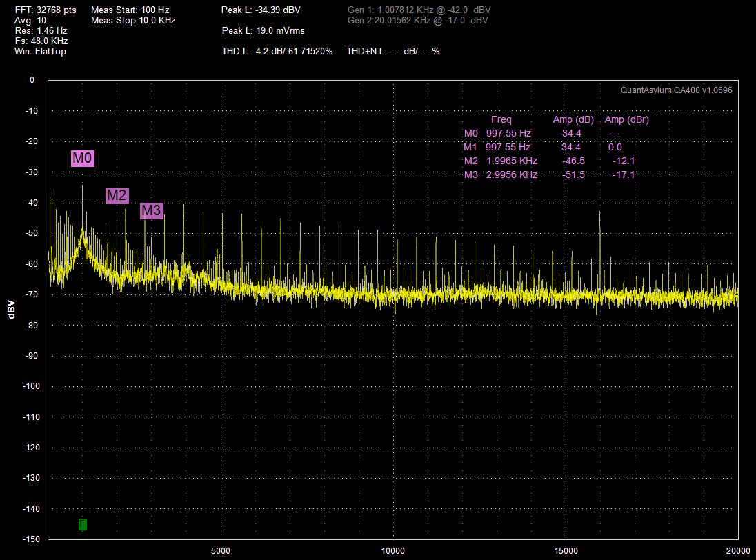
Task: Click the M3 frequency 2.9956 KHz
Action: click(x=512, y=174)
